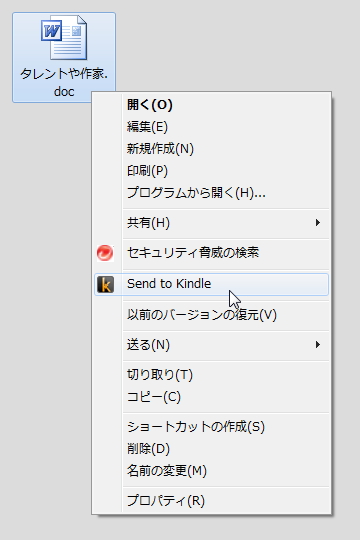Choose 開く(O) from the context menu
This screenshot has height=540, width=360.
[211, 105]
